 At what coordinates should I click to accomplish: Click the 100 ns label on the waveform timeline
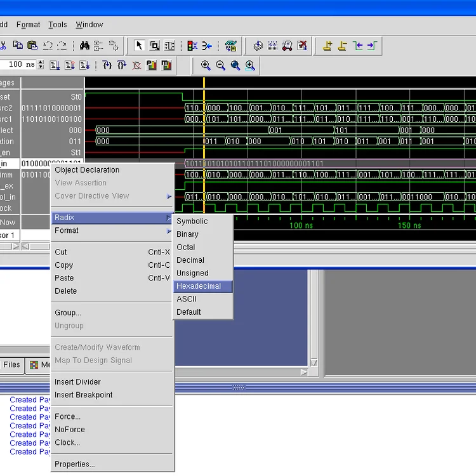pyautogui.click(x=301, y=225)
